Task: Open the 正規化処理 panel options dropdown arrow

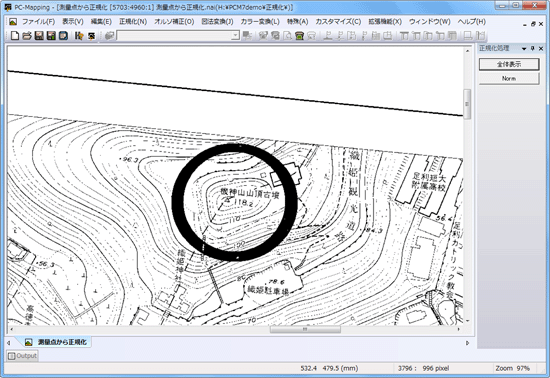Action: pyautogui.click(x=524, y=49)
